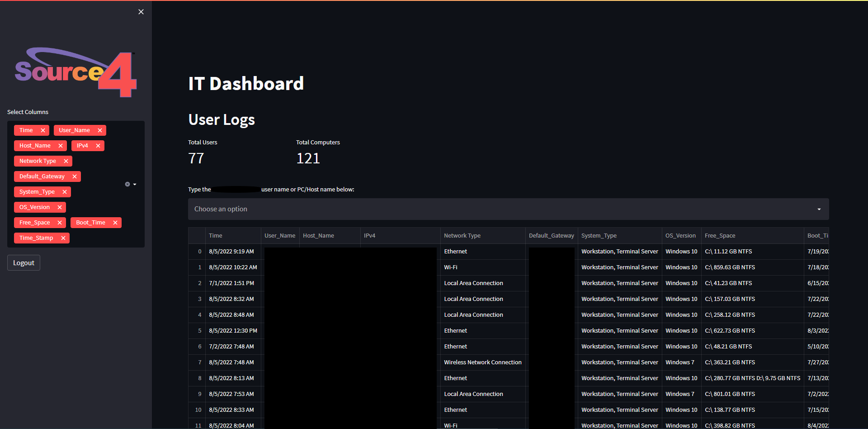
Task: Select the Wi-Fi cell in row 1
Action: [483, 267]
